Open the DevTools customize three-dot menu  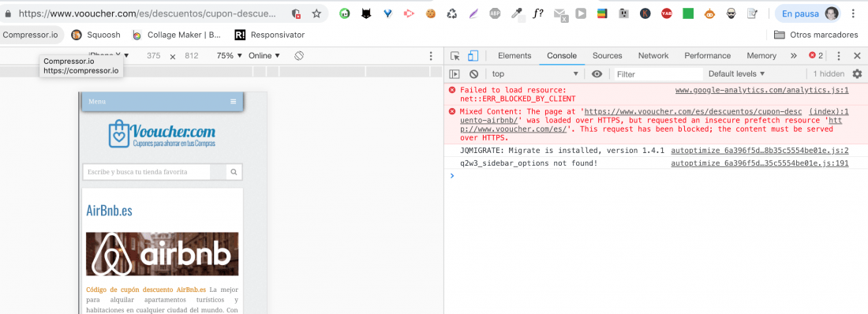[838, 56]
